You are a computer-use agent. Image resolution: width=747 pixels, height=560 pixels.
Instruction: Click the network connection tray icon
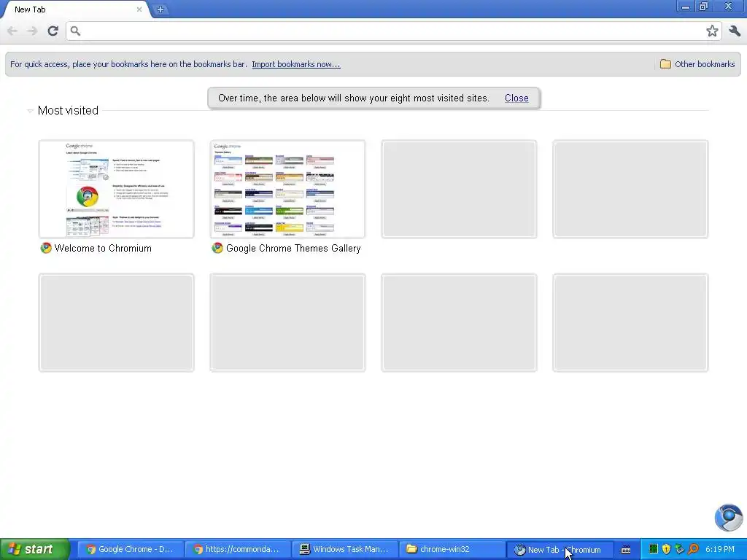[680, 549]
